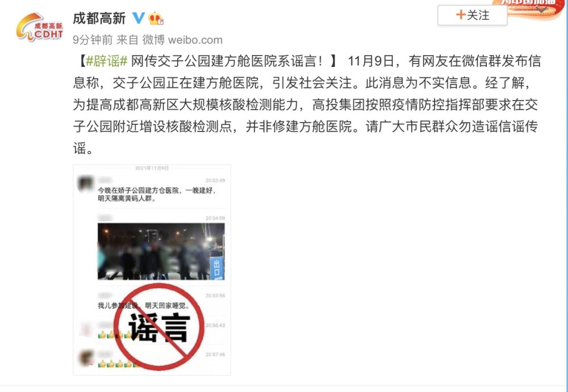The image size is (568, 392).
Task: View the blurred night crowd photo
Action: [161, 251]
